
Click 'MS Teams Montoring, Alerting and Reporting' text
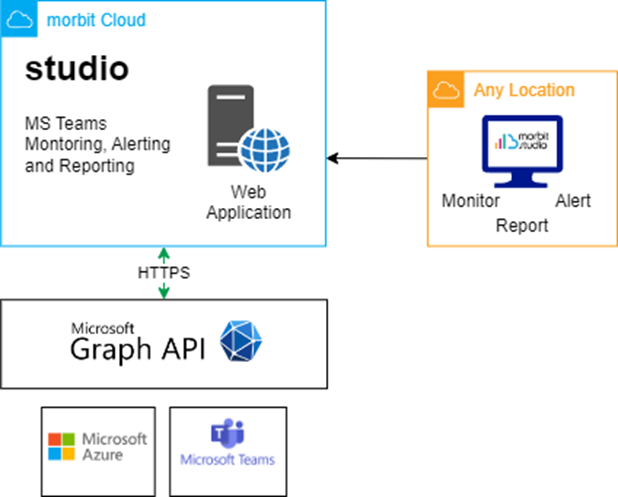(x=97, y=145)
